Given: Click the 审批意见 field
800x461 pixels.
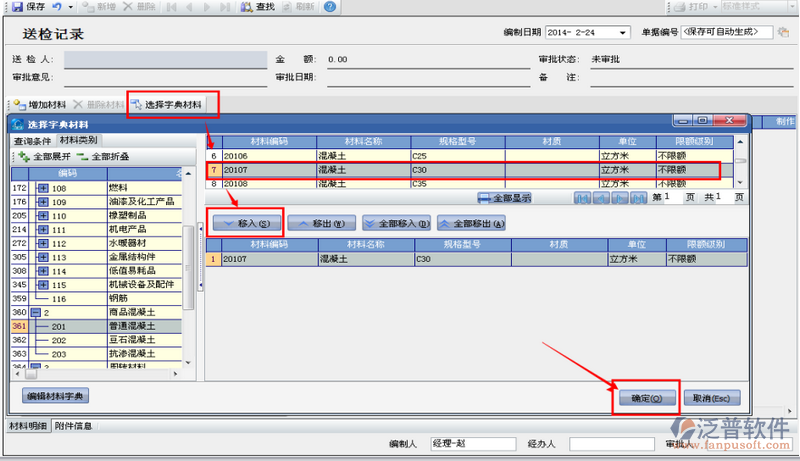Looking at the screenshot, I should [165, 78].
